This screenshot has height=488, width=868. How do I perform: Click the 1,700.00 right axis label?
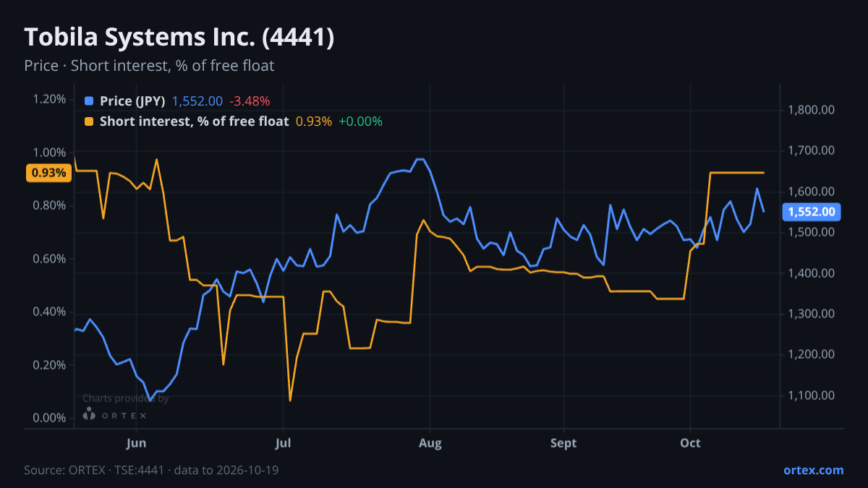coord(812,150)
